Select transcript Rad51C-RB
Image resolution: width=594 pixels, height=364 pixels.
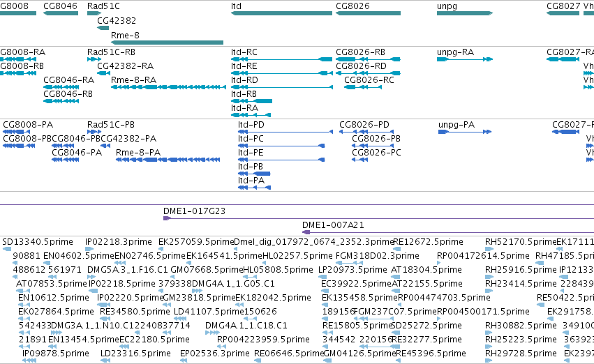click(94, 59)
